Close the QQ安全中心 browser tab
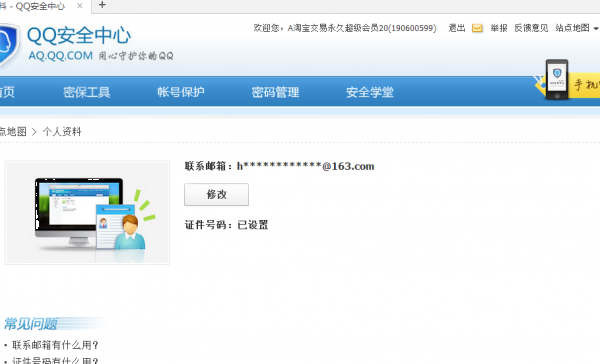This screenshot has height=364, width=600. point(80,6)
